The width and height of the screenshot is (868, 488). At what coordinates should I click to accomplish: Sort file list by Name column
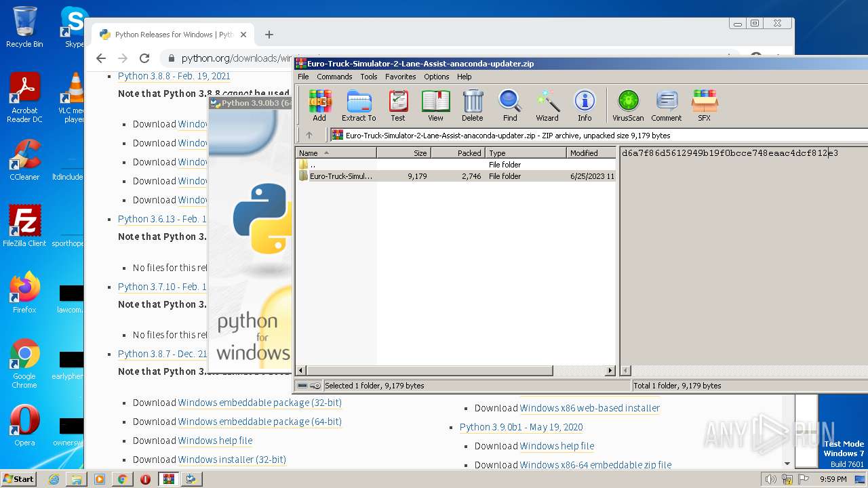click(336, 153)
